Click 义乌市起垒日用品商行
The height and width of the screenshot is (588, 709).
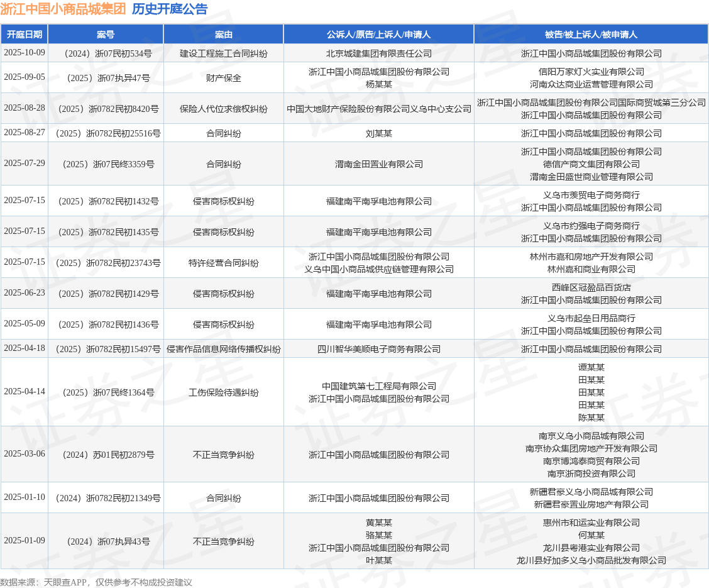(x=591, y=318)
